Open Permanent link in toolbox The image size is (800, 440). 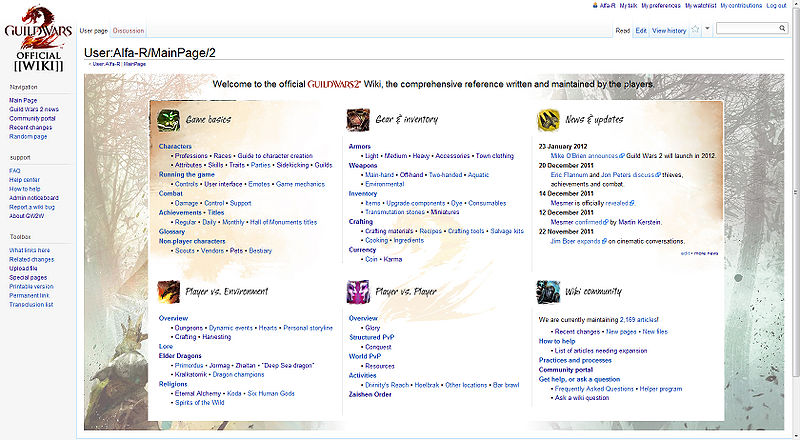click(x=29, y=296)
